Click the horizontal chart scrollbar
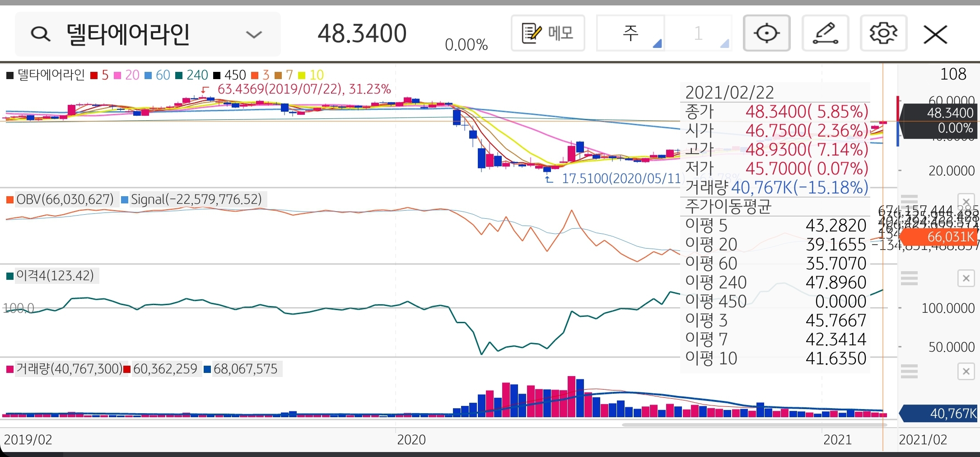980x457 pixels. pyautogui.click(x=754, y=425)
